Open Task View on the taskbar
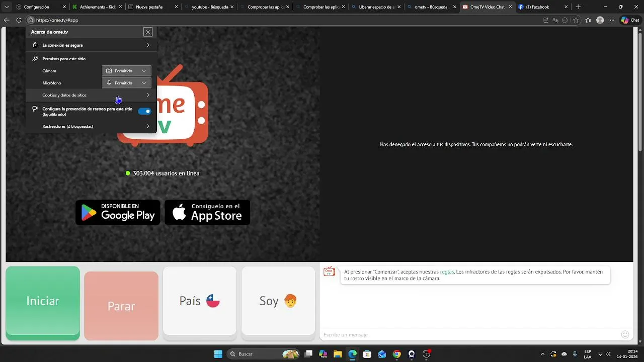The width and height of the screenshot is (644, 362). [308, 354]
